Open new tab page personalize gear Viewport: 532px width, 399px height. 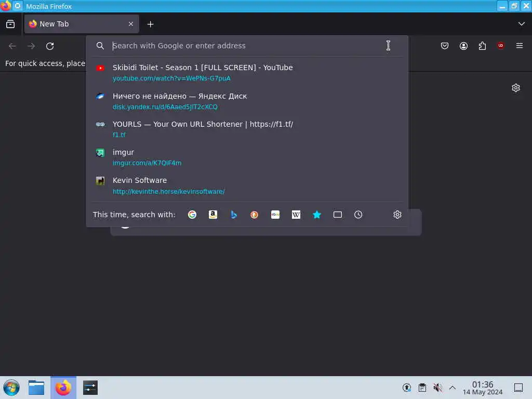tap(516, 88)
